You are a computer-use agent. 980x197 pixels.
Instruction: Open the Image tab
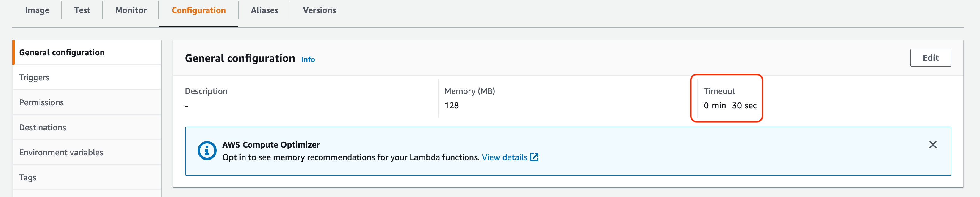37,10
